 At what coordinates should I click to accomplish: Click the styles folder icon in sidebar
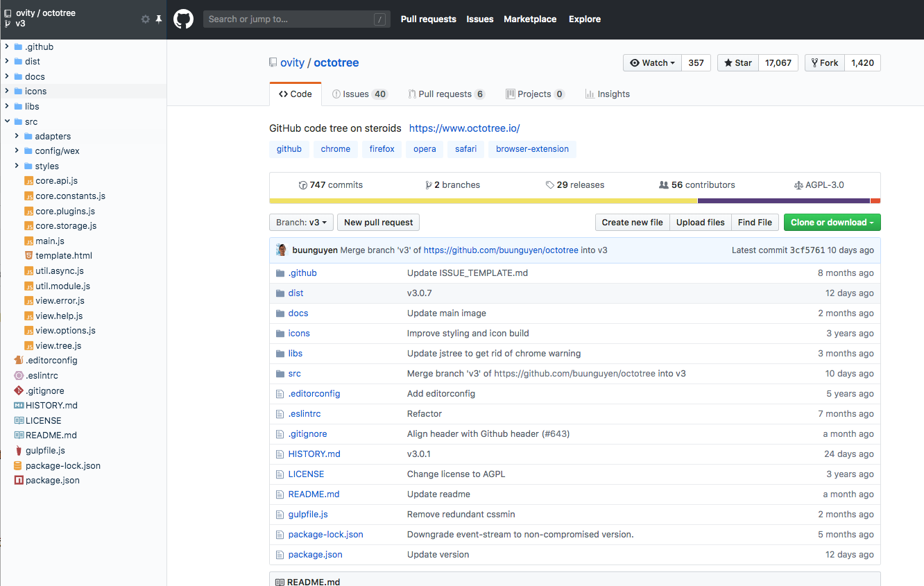(x=28, y=166)
